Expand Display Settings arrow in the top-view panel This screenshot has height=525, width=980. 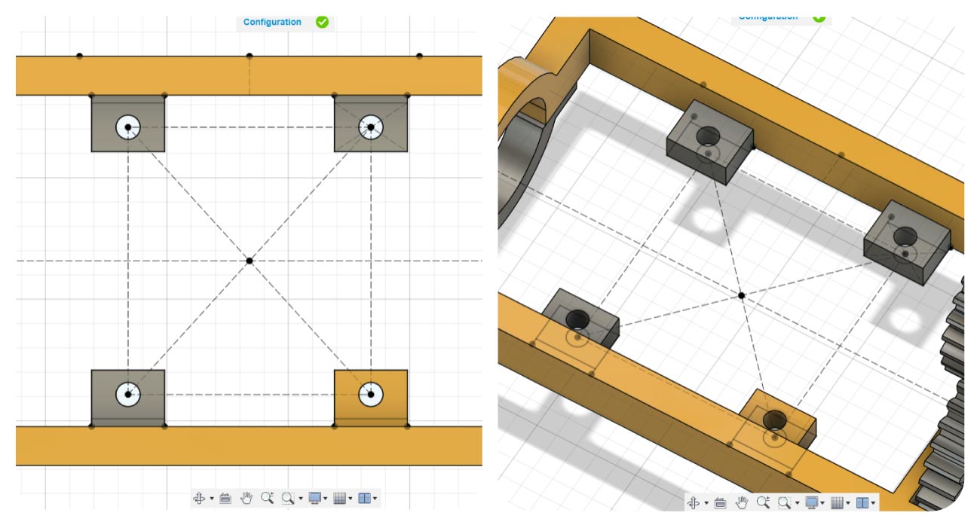(x=326, y=499)
